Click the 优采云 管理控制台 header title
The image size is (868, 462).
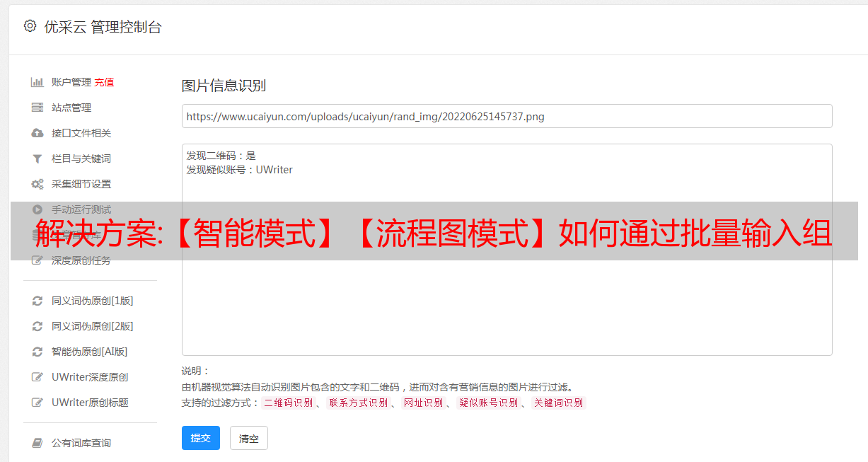[x=103, y=27]
